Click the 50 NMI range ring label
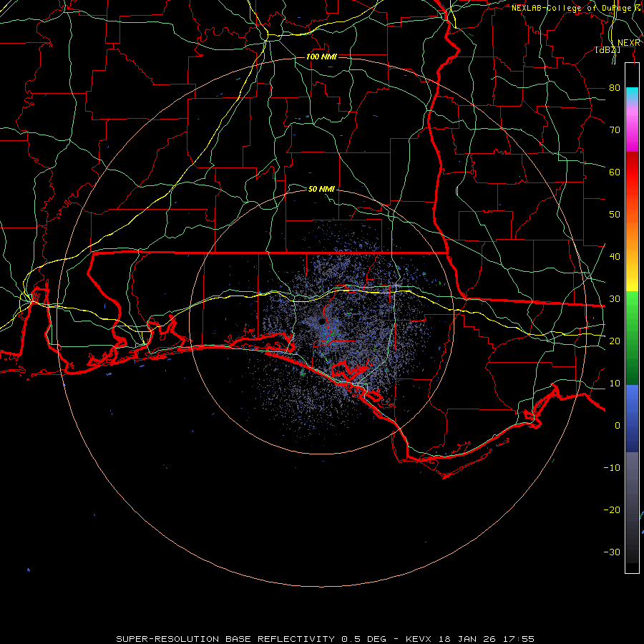The width and height of the screenshot is (644, 644). pyautogui.click(x=321, y=189)
